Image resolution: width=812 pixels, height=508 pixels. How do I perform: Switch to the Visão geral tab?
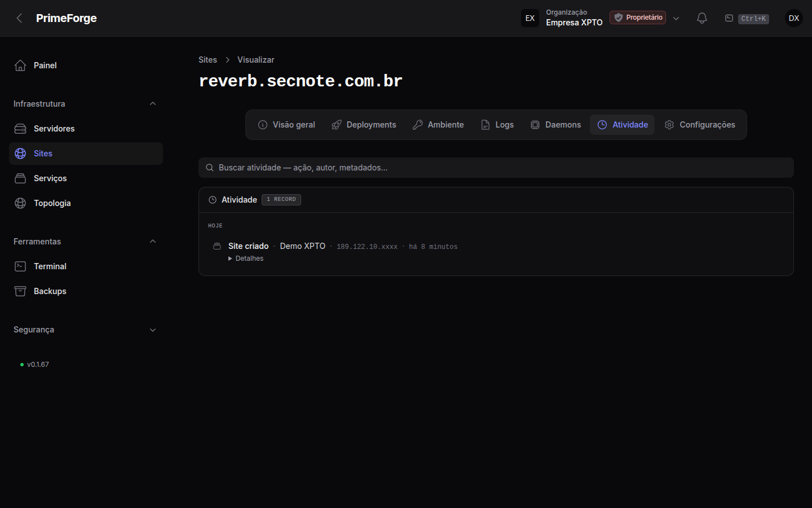point(286,125)
